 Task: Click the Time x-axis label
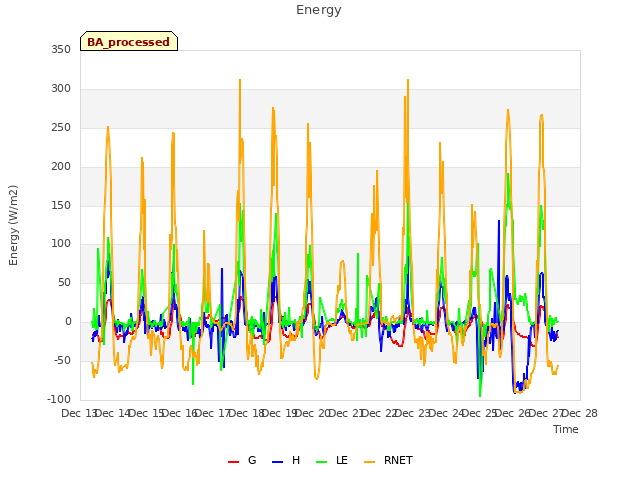pyautogui.click(x=565, y=429)
